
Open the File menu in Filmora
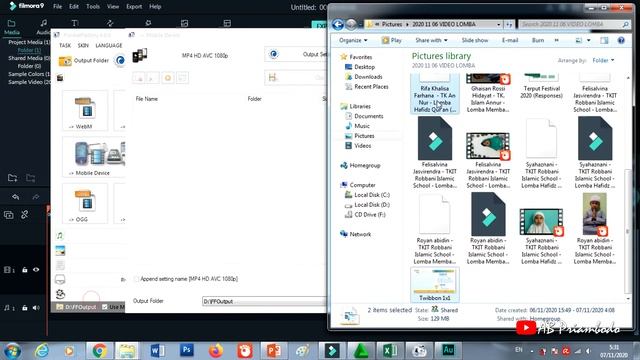(58, 7)
